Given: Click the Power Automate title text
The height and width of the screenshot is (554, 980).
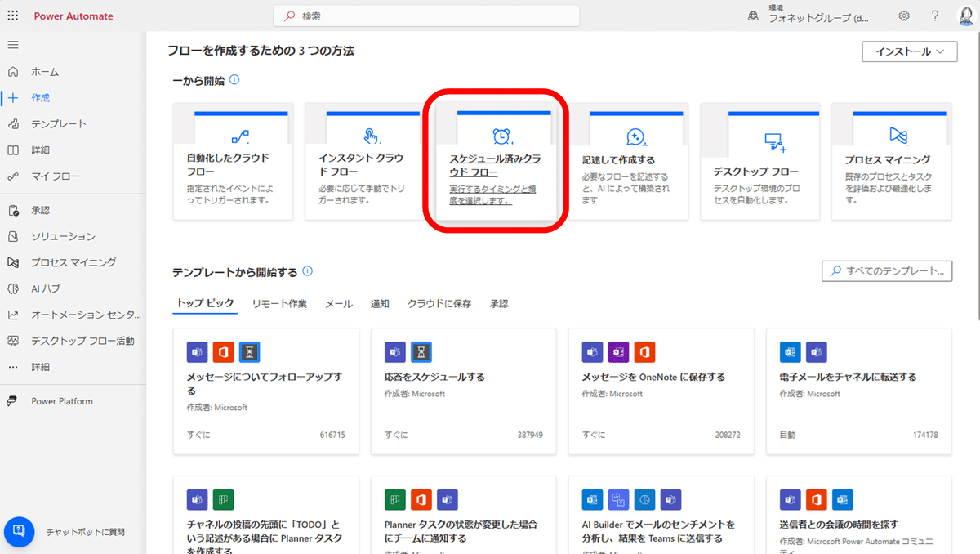Looking at the screenshot, I should click(x=73, y=16).
